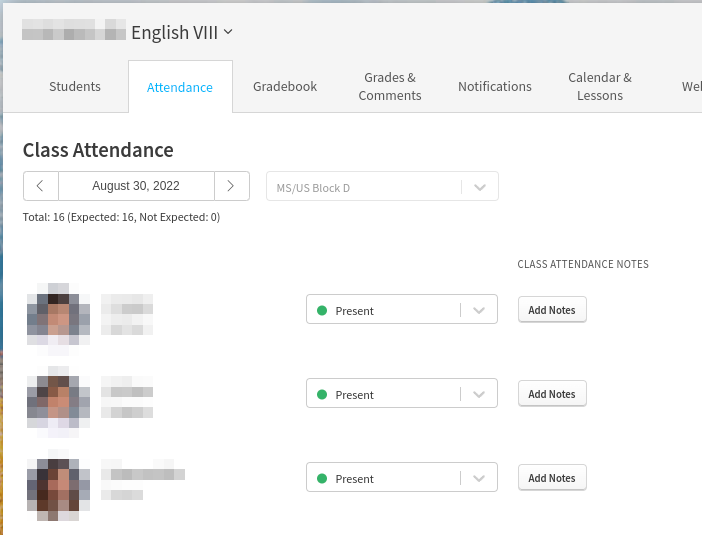Screen dimensions: 702x535
Task: Advance to the next attendance date
Action: 231,186
